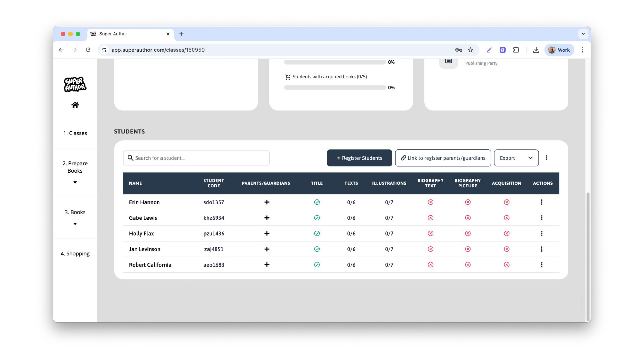Click student code khz6934
This screenshot has height=362, width=644.
pyautogui.click(x=214, y=218)
